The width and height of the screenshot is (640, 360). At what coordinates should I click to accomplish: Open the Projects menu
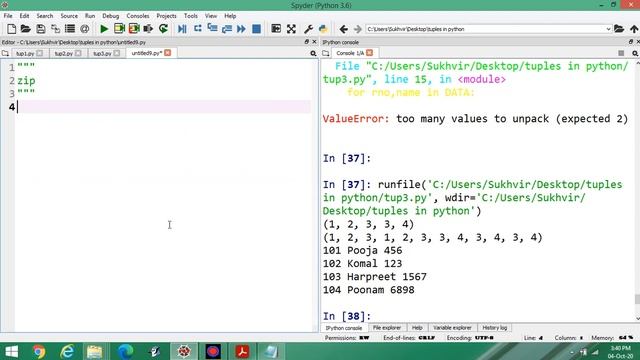point(167,16)
